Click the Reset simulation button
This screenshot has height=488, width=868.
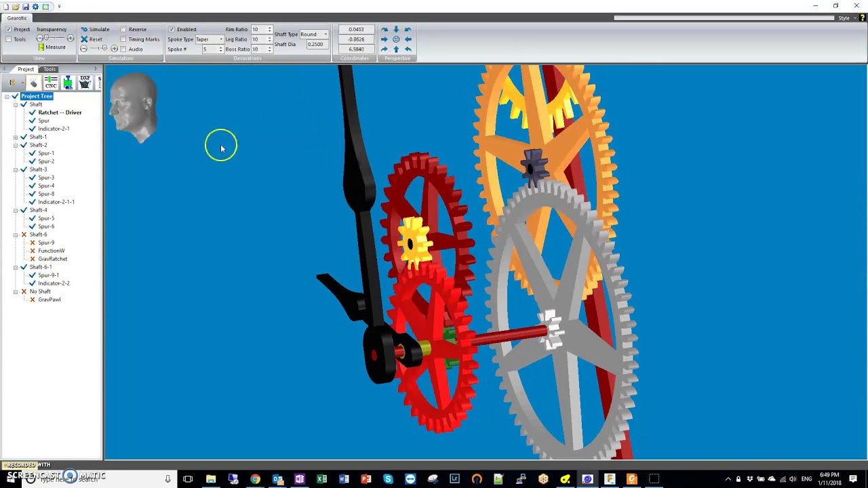coord(91,39)
